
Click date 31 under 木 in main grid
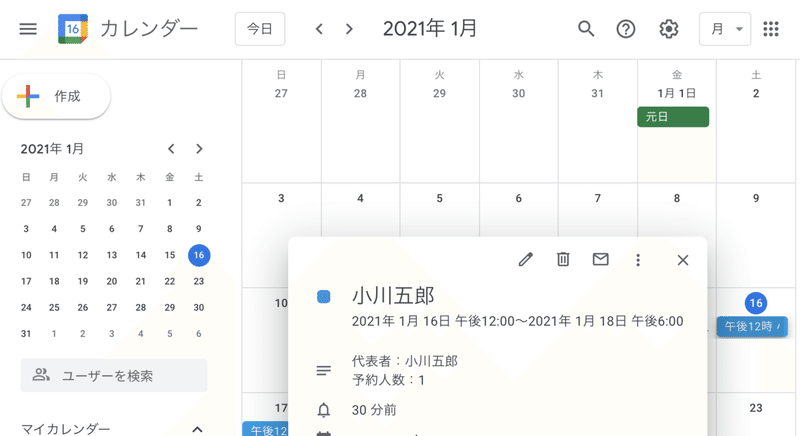[597, 93]
